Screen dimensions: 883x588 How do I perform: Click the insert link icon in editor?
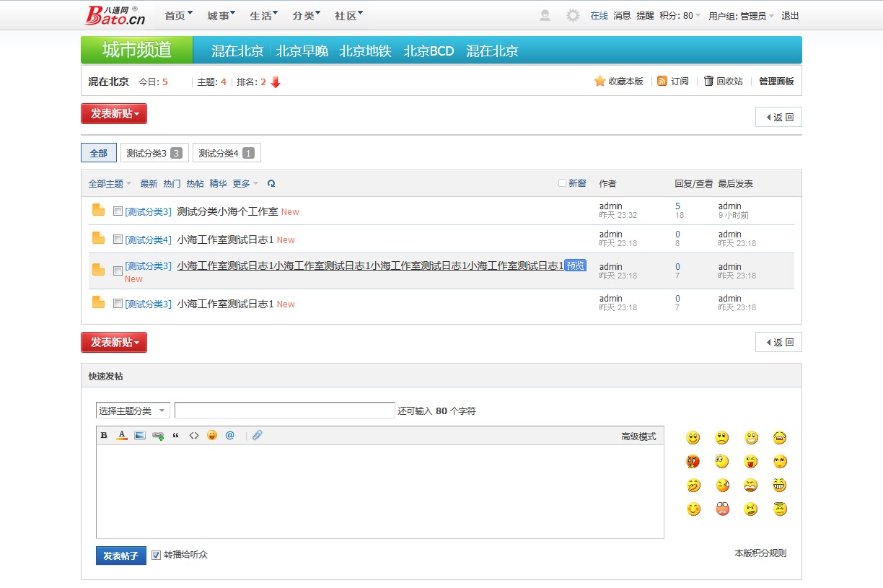pyautogui.click(x=158, y=436)
